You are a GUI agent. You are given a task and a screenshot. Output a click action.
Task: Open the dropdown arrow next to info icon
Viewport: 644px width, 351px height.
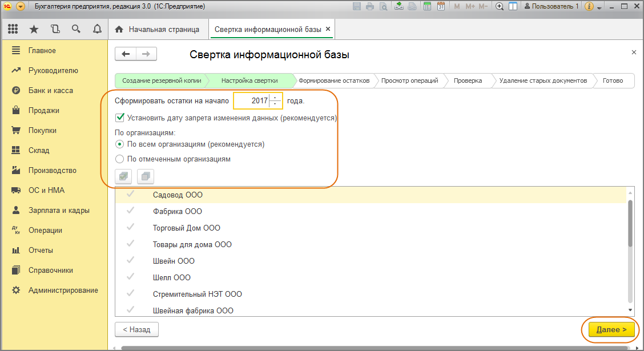599,7
